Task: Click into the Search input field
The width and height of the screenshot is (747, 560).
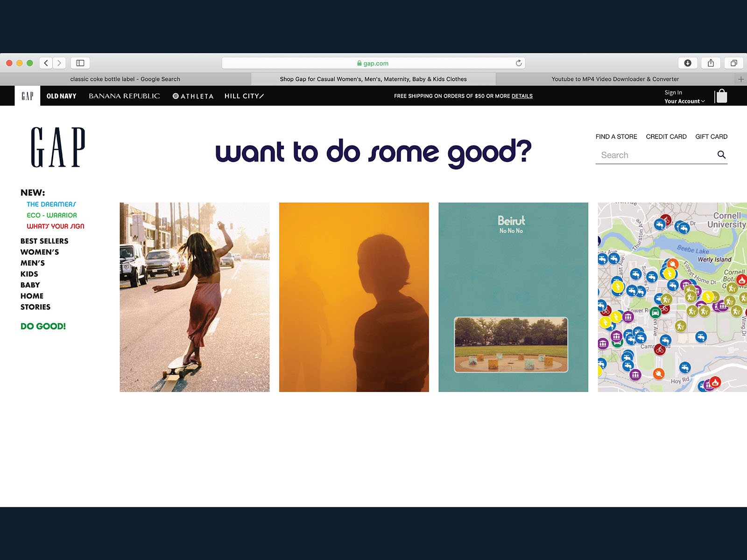Action: point(654,155)
